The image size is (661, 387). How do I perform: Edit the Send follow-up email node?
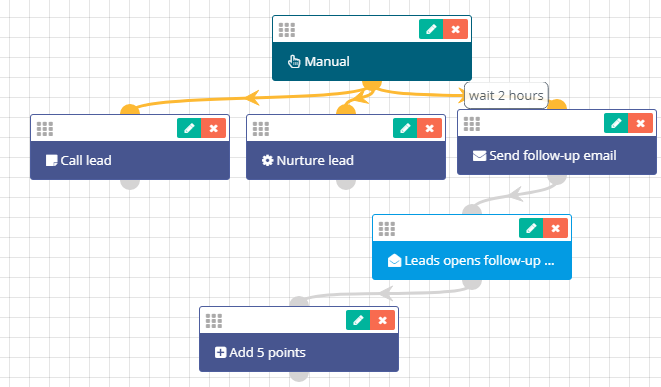tap(616, 123)
